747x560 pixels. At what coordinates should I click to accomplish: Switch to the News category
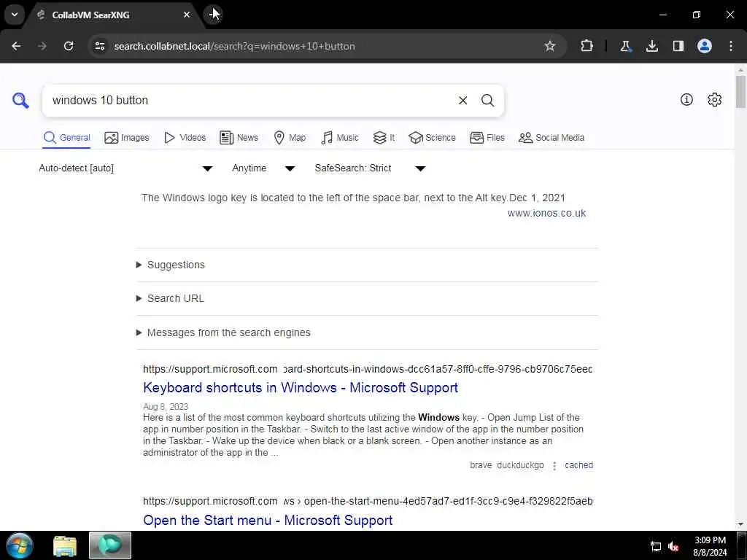239,138
